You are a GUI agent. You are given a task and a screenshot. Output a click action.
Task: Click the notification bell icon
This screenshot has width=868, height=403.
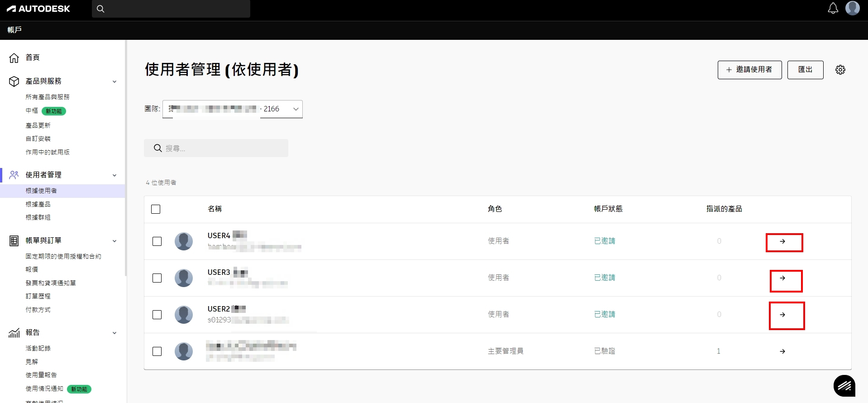(x=833, y=9)
